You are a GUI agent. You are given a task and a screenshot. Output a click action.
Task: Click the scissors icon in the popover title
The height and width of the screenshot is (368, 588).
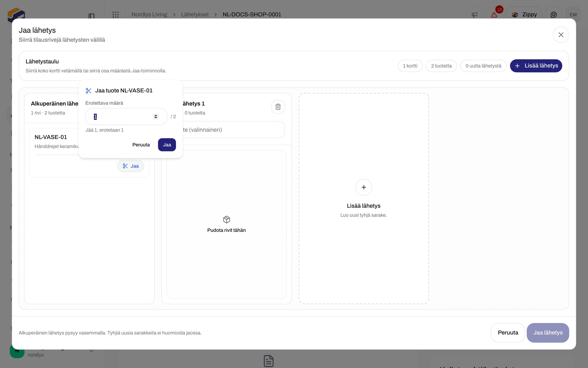pyautogui.click(x=88, y=91)
